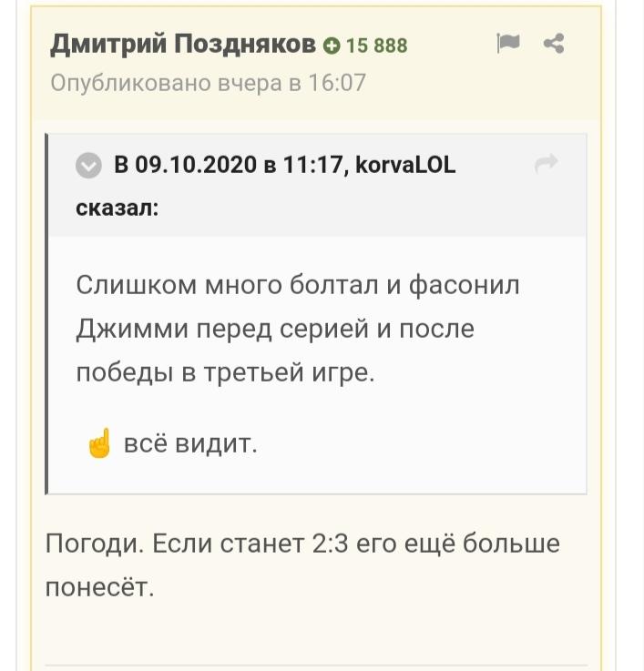Click the quoted line "Слишком много болтал и фасонил"
This screenshot has height=671, width=644.
coord(298,286)
